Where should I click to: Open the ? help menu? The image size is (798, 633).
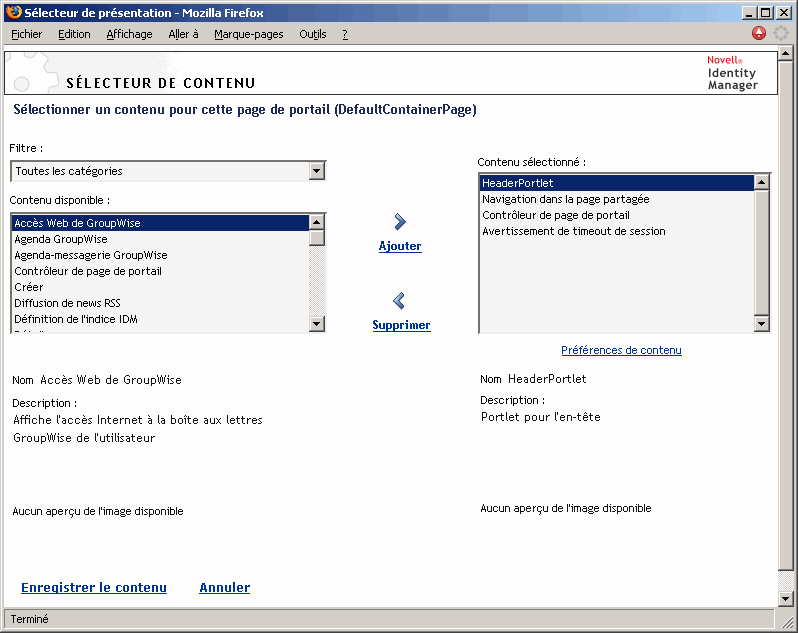tap(345, 34)
